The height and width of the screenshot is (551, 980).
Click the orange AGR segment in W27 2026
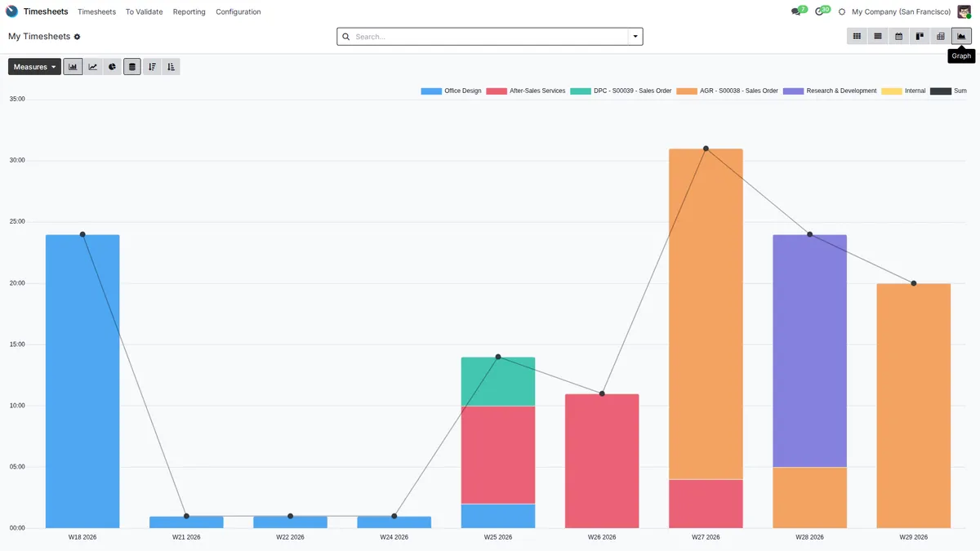706,314
